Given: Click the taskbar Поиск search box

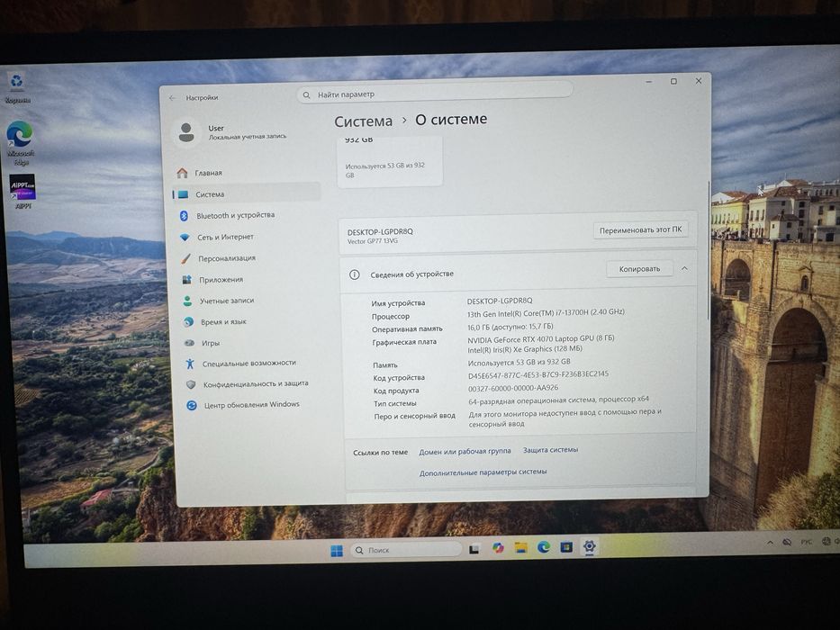Looking at the screenshot, I should (x=406, y=550).
